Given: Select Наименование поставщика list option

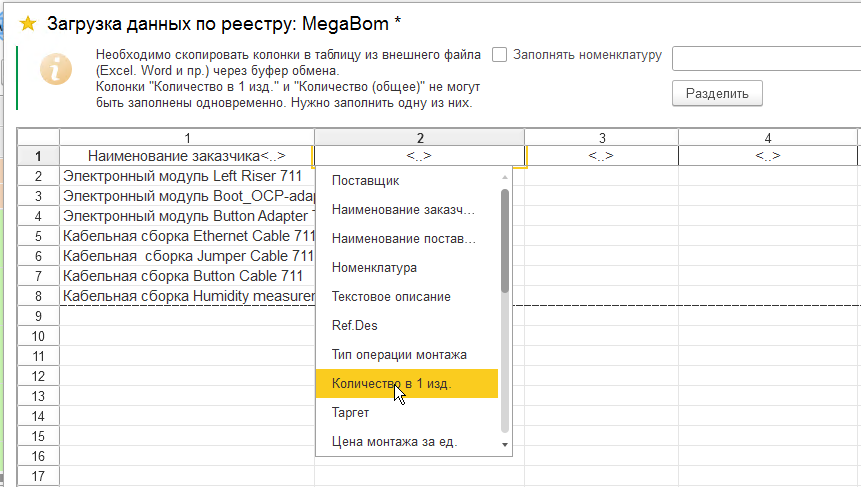Looking at the screenshot, I should coord(403,239).
